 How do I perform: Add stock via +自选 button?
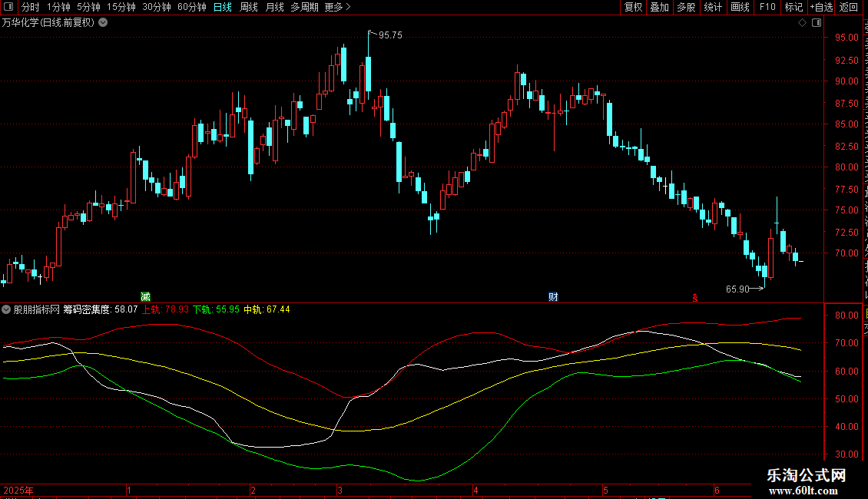[x=821, y=7]
